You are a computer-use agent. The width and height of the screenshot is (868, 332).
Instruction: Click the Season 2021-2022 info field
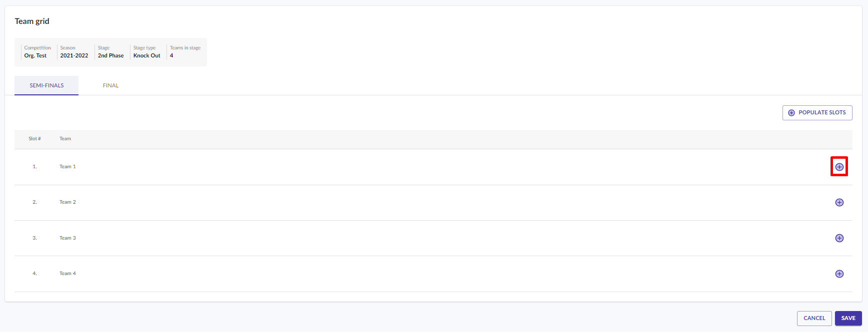coord(74,52)
